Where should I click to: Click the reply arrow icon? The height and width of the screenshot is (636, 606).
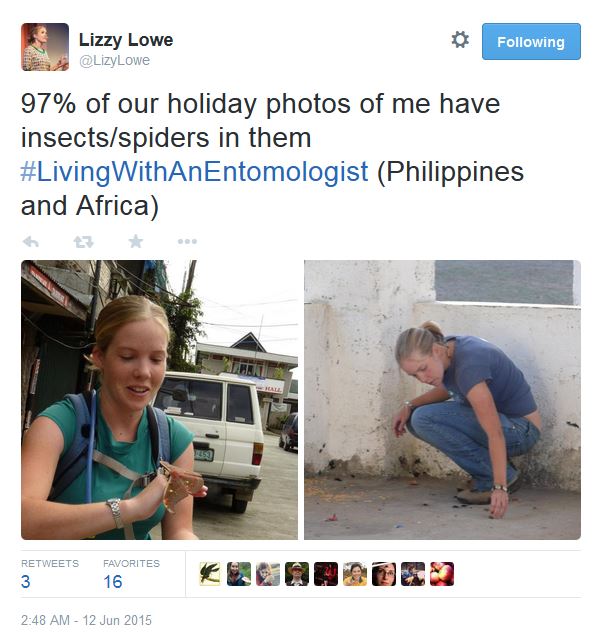pos(31,242)
